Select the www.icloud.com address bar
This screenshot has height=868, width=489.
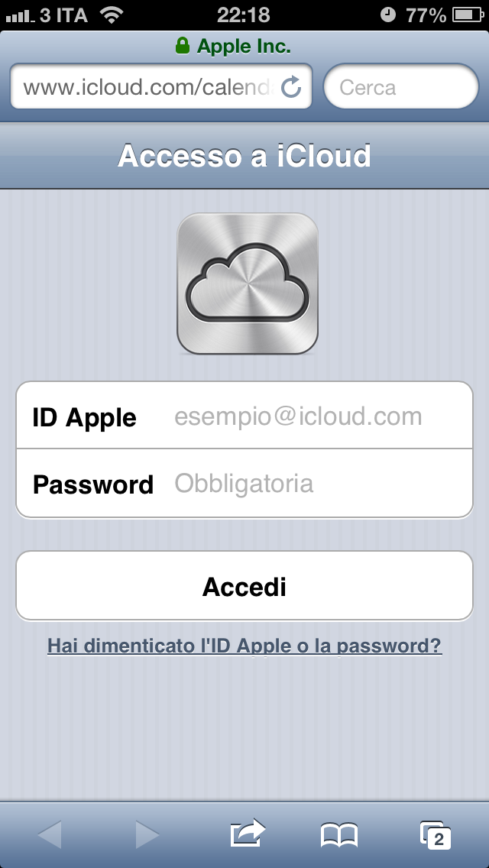coord(160,87)
